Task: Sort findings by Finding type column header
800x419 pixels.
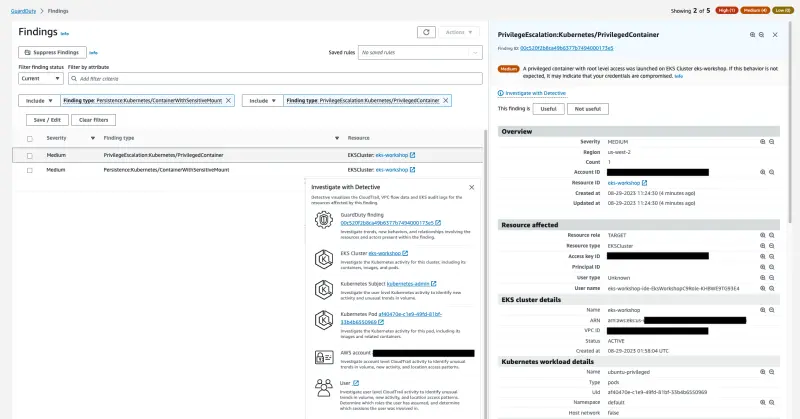Action: [x=119, y=138]
